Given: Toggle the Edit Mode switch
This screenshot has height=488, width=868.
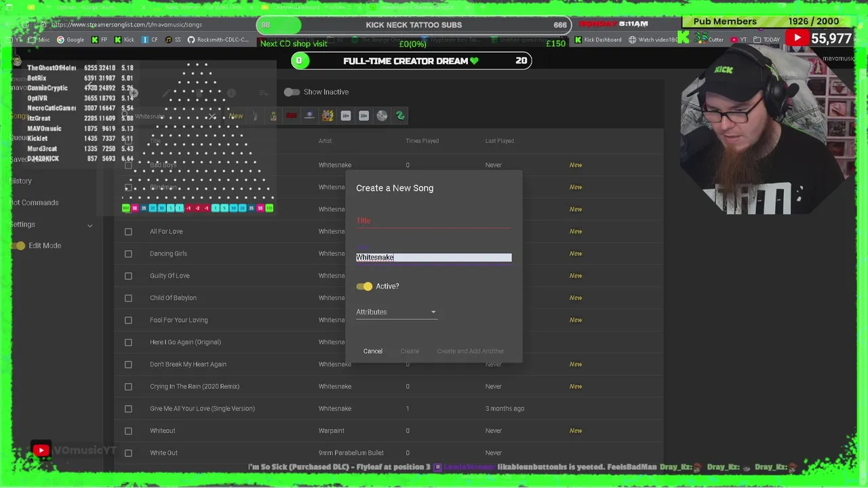Looking at the screenshot, I should (19, 245).
